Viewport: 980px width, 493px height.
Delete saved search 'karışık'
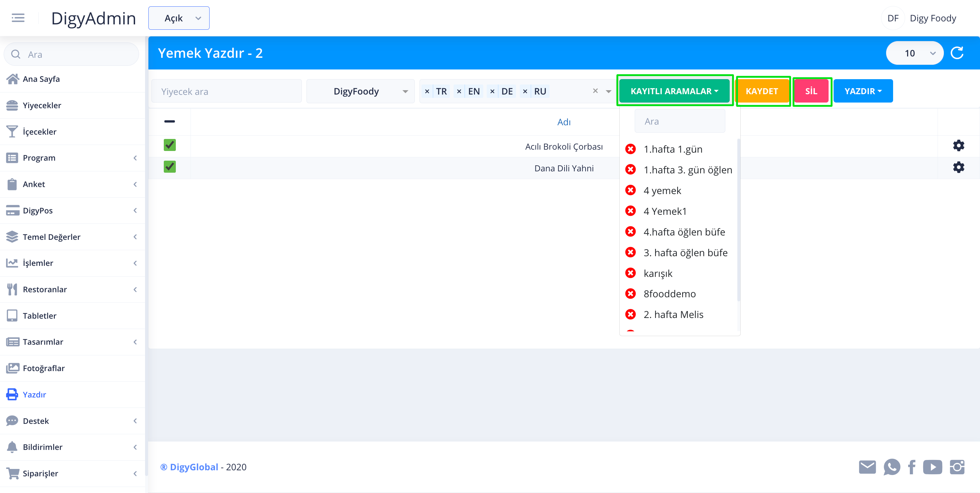coord(630,273)
